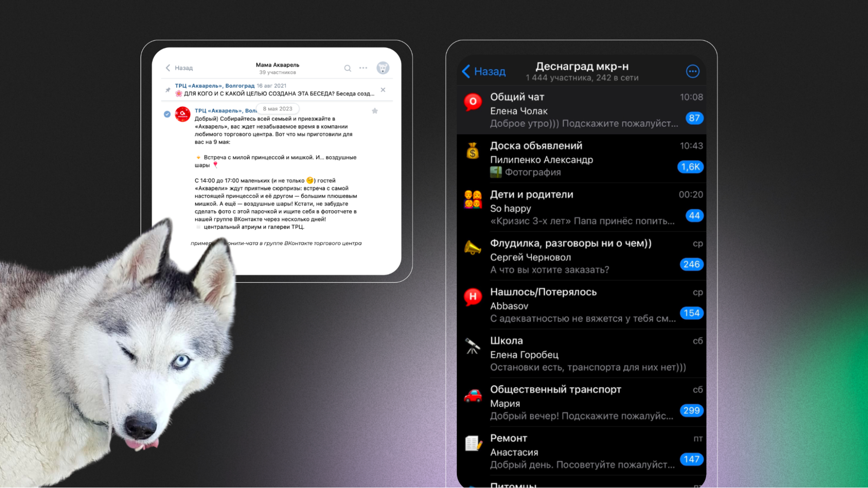Click the 00:20 timestamp of Дети и родители
Image resolution: width=868 pixels, height=488 pixels.
tap(691, 194)
